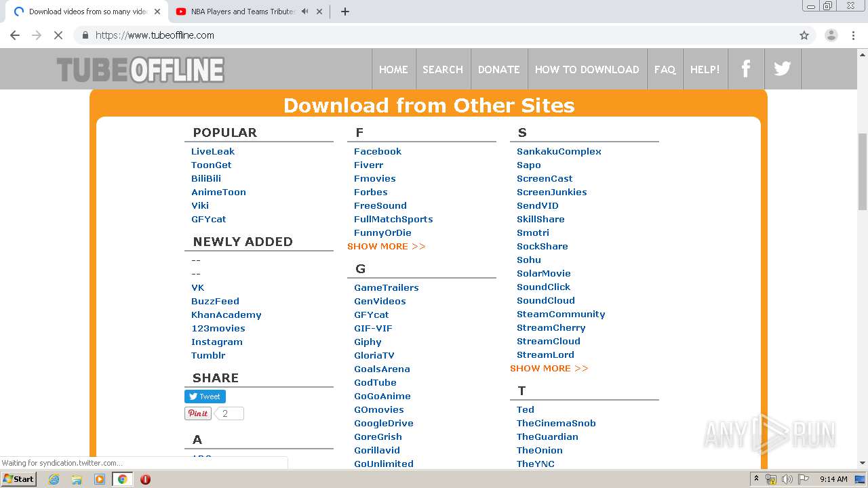The image size is (868, 488).
Task: Open the BuzzFeed link
Action: point(215,301)
